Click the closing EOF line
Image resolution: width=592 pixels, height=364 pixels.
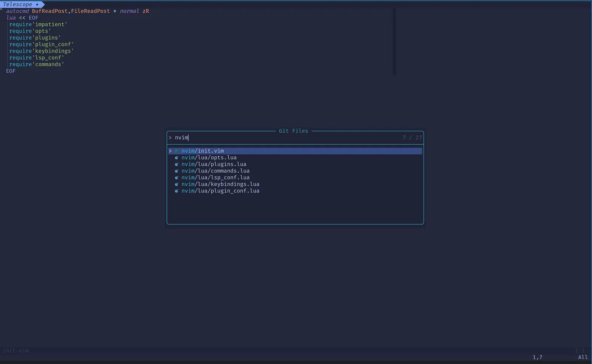tap(11, 71)
